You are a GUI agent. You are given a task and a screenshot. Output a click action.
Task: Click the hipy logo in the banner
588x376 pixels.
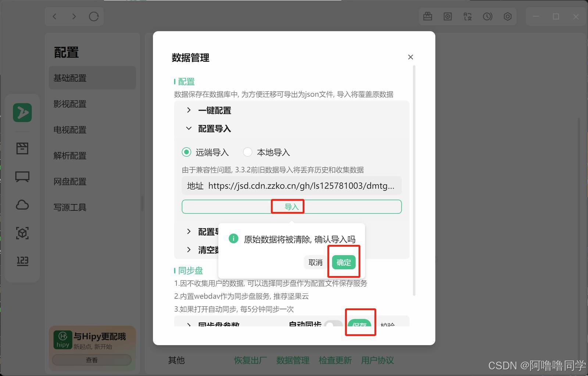coord(63,339)
